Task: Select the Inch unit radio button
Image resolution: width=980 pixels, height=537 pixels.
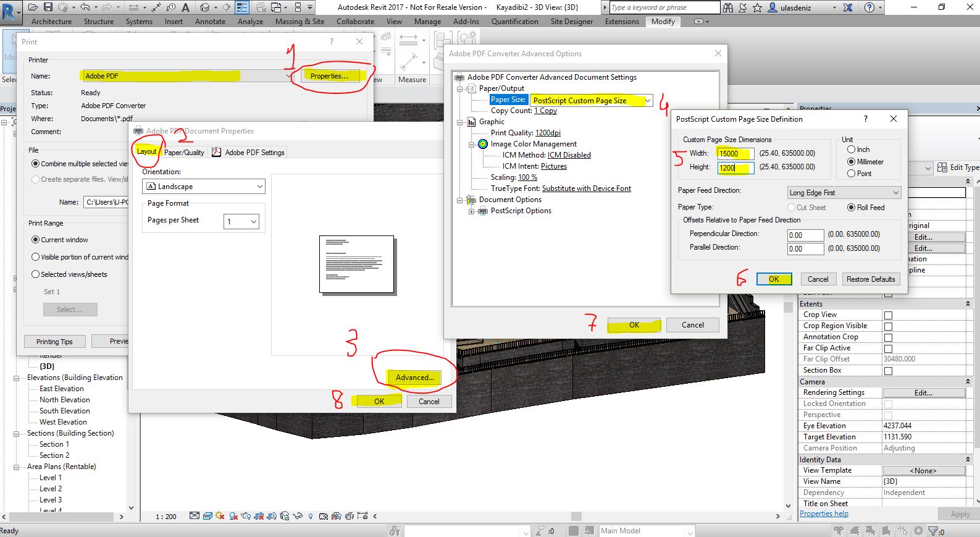Action: tap(851, 150)
